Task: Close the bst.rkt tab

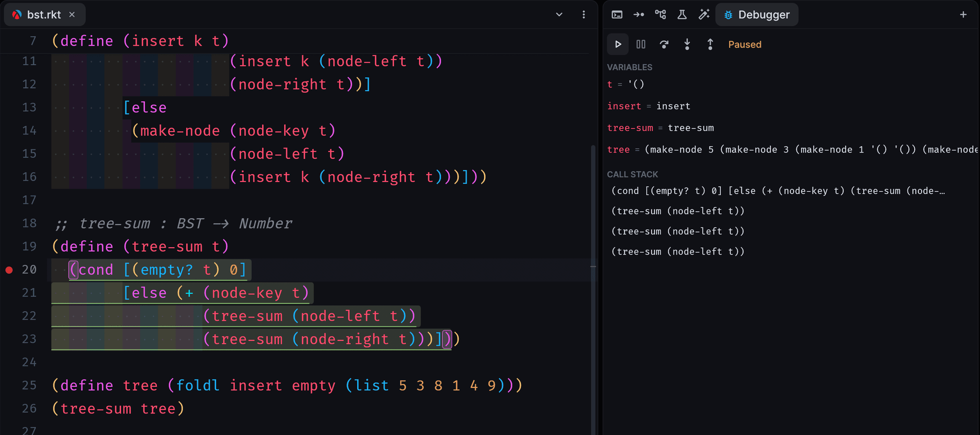Action: pos(72,15)
